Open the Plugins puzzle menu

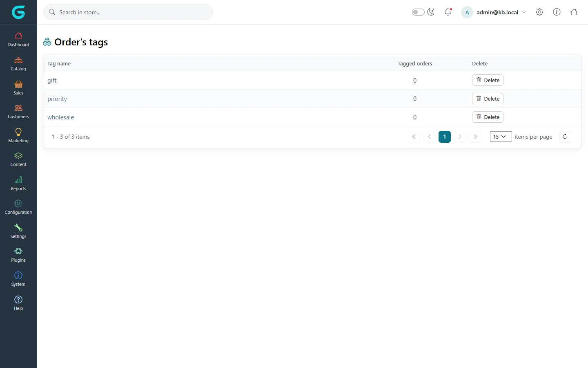pyautogui.click(x=18, y=255)
